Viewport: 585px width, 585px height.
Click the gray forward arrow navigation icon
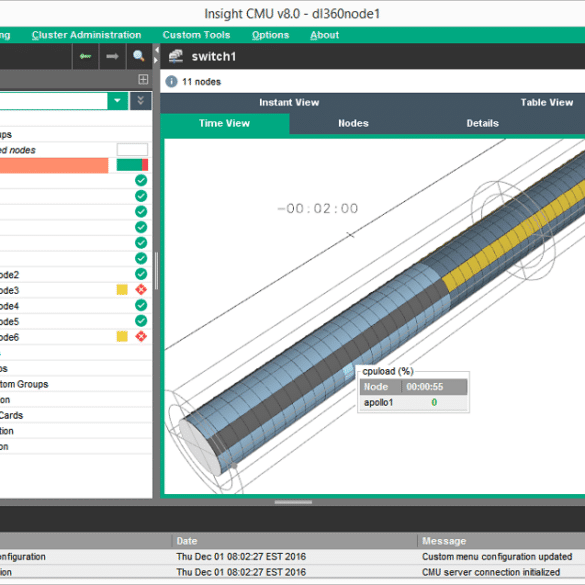[112, 56]
